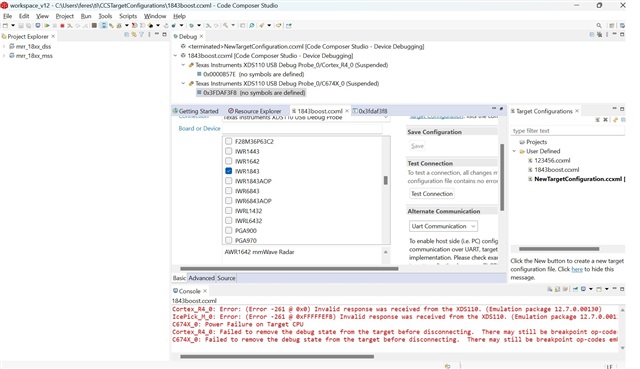Viewport: 640px width, 369px height.
Task: Click the New file icon in main toolbar
Action: tap(5, 25)
